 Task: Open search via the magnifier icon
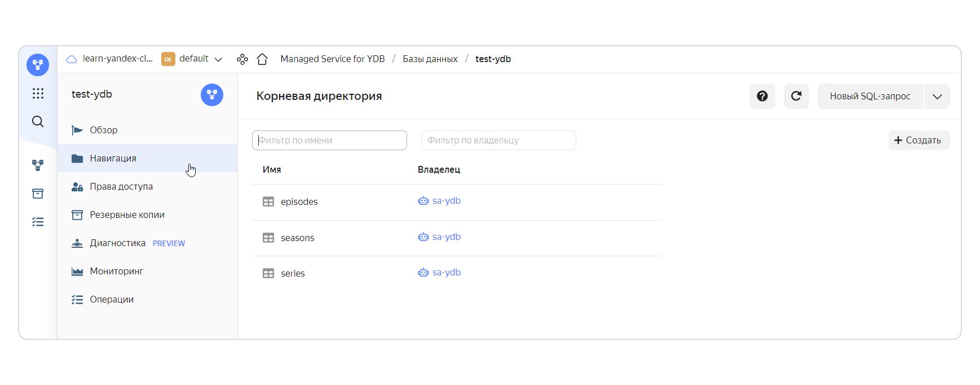click(x=38, y=121)
